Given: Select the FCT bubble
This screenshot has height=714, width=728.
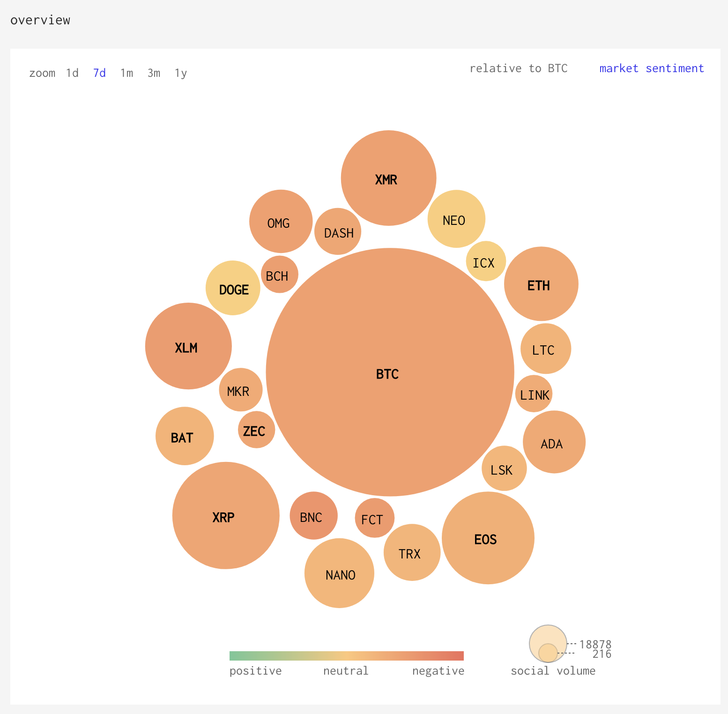Looking at the screenshot, I should pyautogui.click(x=375, y=518).
